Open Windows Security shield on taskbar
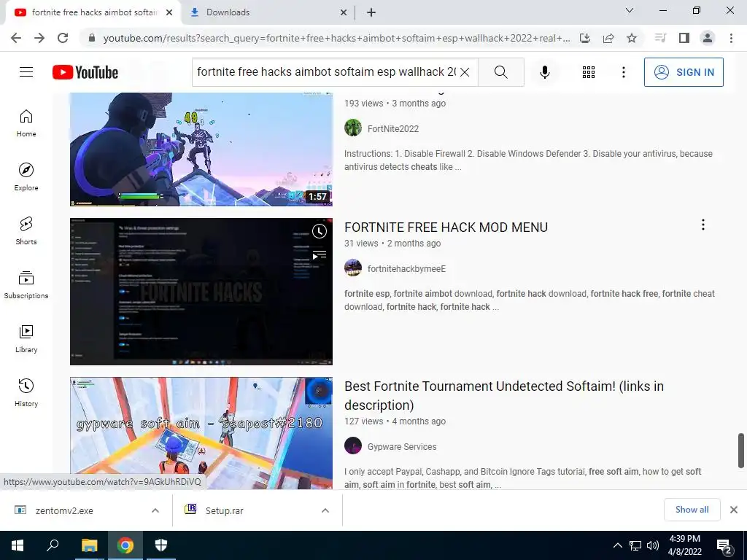 [x=161, y=545]
